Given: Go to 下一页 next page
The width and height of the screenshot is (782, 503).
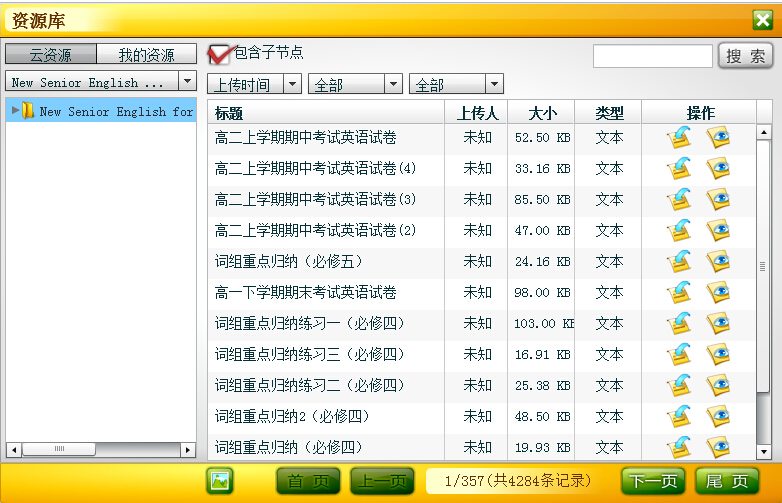Looking at the screenshot, I should (654, 481).
